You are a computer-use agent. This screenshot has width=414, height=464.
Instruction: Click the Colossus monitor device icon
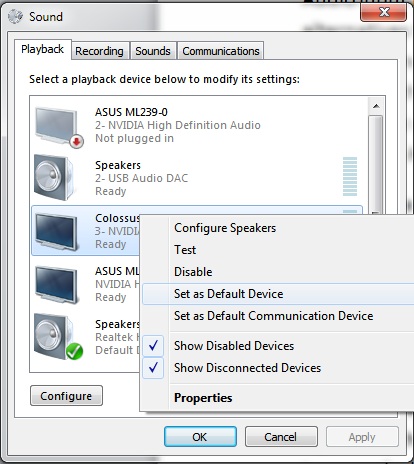pyautogui.click(x=57, y=232)
